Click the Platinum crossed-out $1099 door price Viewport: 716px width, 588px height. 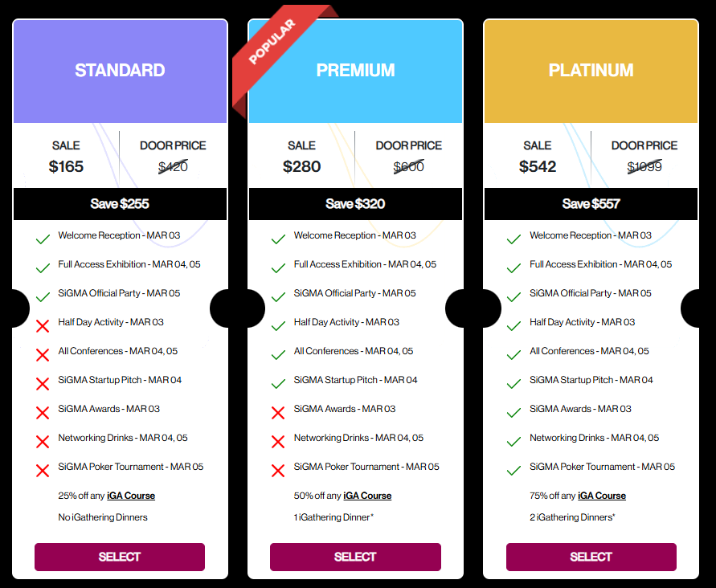click(x=644, y=166)
